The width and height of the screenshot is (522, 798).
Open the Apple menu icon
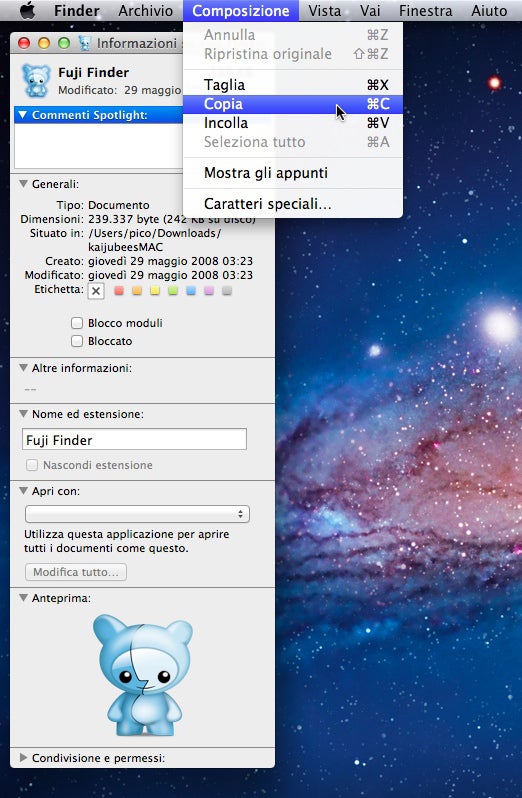click(x=27, y=10)
